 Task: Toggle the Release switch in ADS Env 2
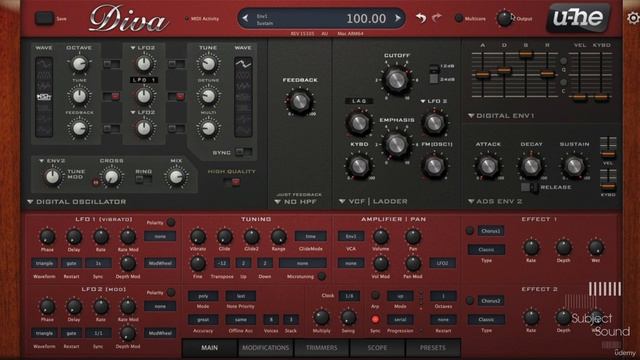[x=530, y=187]
